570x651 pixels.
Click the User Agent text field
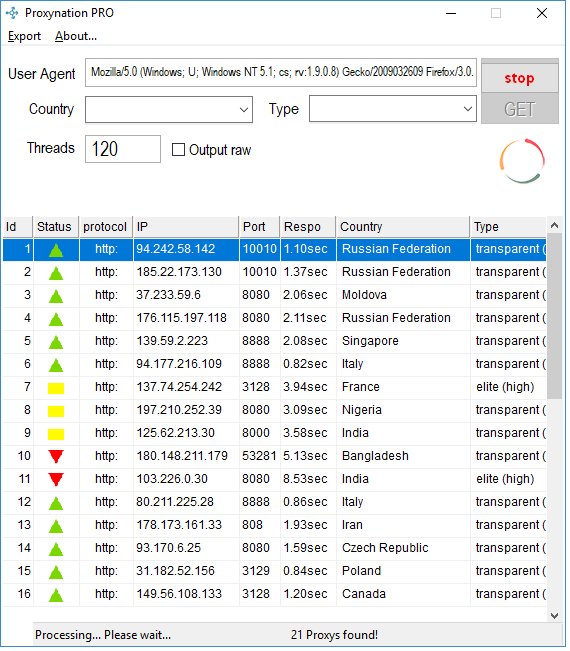[281, 72]
